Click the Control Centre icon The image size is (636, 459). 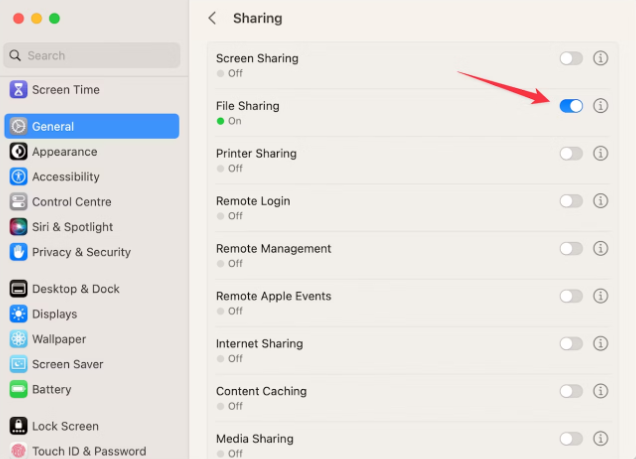point(18,202)
